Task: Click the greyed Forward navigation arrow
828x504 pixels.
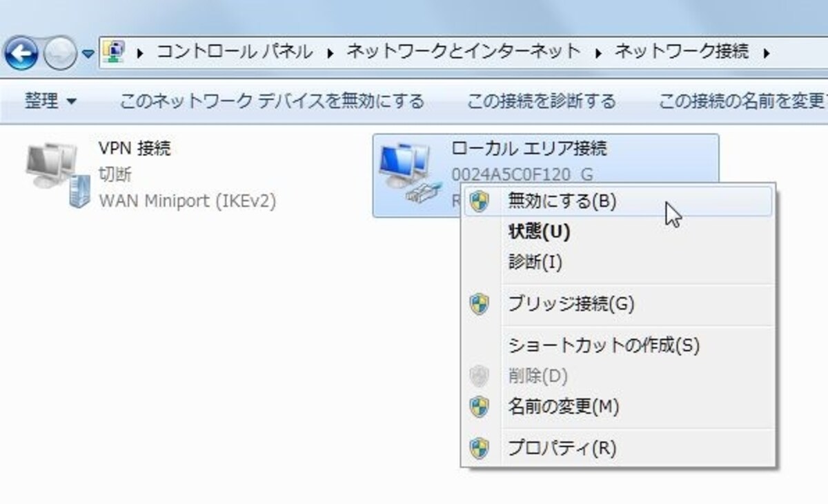Action: pos(61,53)
